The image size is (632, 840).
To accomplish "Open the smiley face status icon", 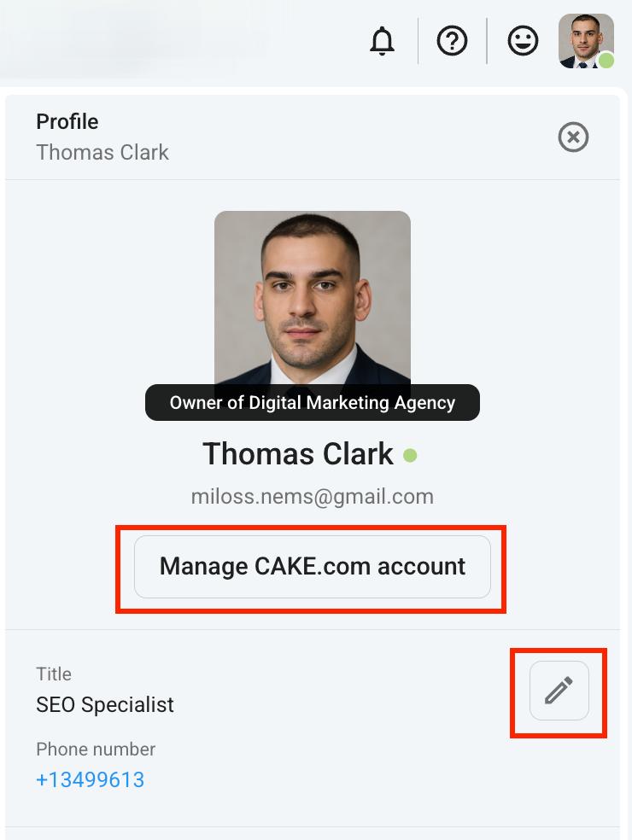I will [523, 41].
